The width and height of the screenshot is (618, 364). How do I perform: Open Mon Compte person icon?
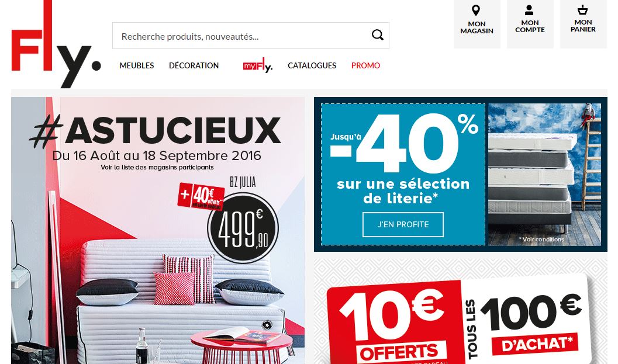[529, 11]
